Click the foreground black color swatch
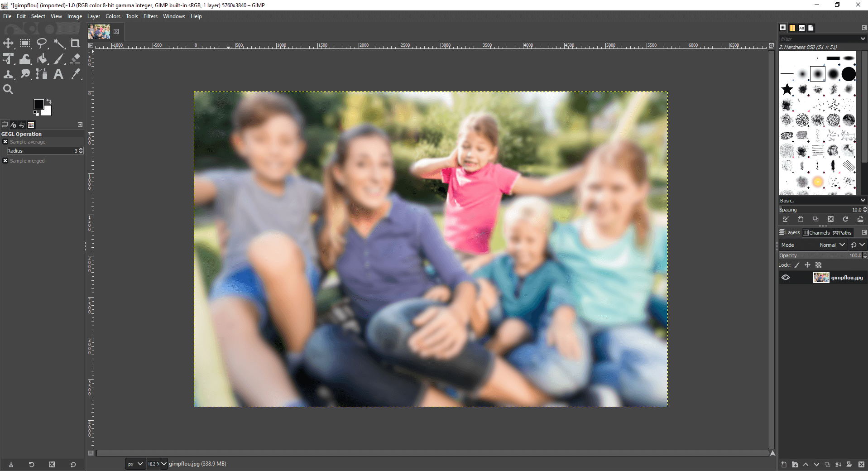Image resolution: width=868 pixels, height=471 pixels. pyautogui.click(x=39, y=104)
